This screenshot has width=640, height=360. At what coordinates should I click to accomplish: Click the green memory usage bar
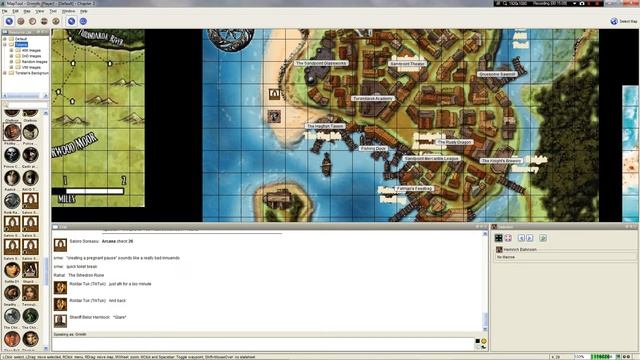point(602,357)
